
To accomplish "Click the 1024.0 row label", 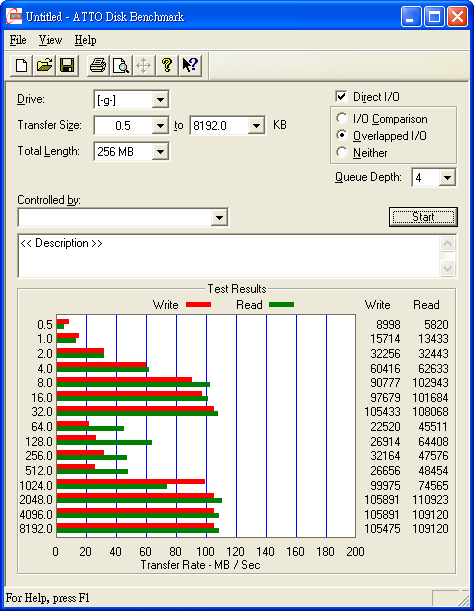I will (36, 486).
